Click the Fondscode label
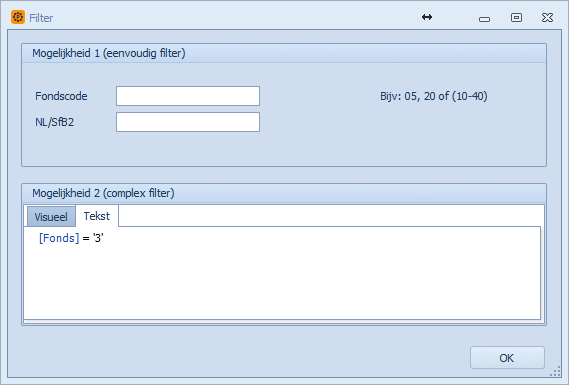Viewport: 569px width, 385px height. tap(61, 96)
